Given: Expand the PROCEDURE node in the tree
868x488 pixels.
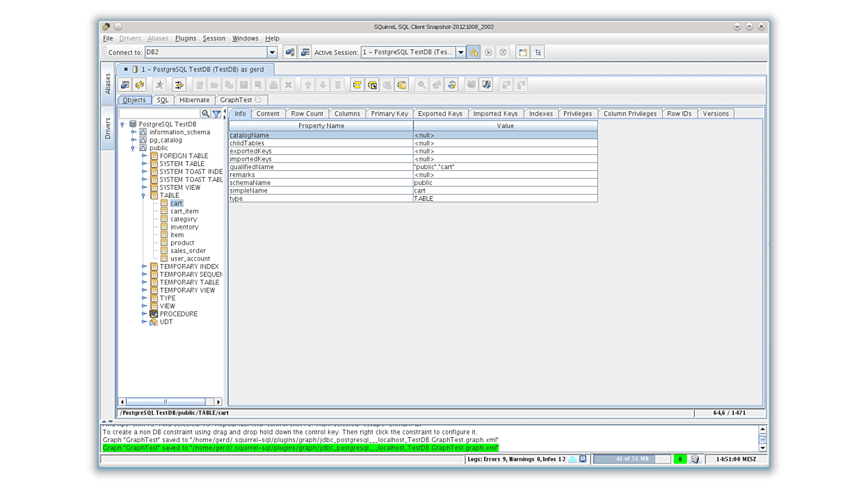Looking at the screenshot, I should [144, 314].
